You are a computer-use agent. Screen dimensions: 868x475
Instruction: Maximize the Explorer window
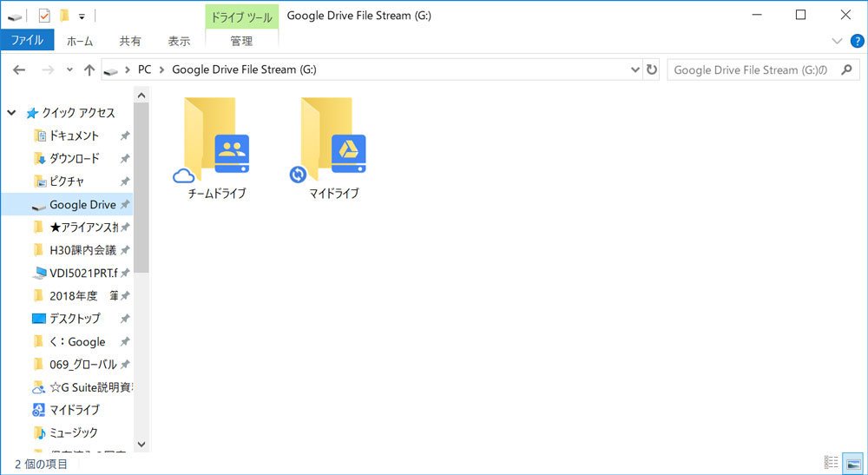(800, 15)
